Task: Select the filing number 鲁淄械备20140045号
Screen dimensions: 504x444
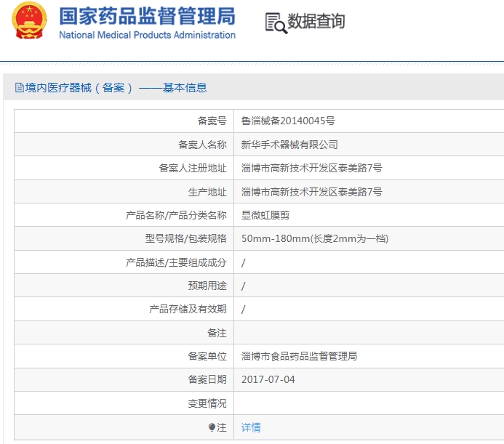Action: pos(288,121)
